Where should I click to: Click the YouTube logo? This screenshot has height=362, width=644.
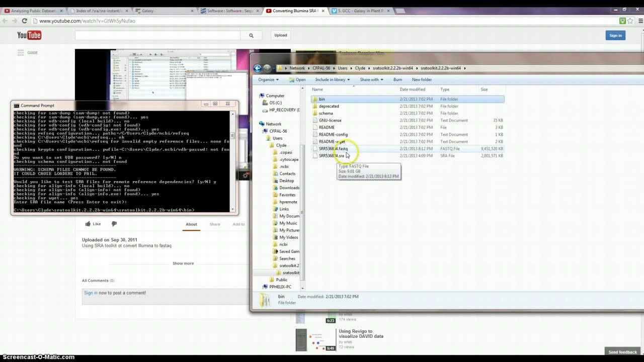29,35
